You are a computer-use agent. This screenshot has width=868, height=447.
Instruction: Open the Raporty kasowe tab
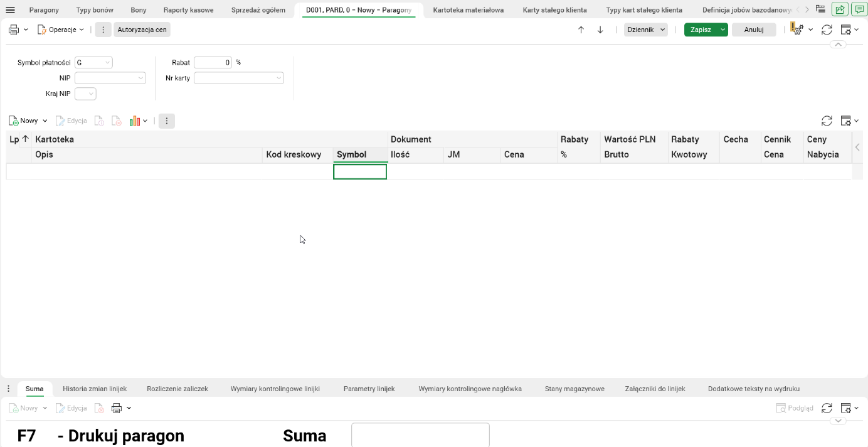[188, 10]
